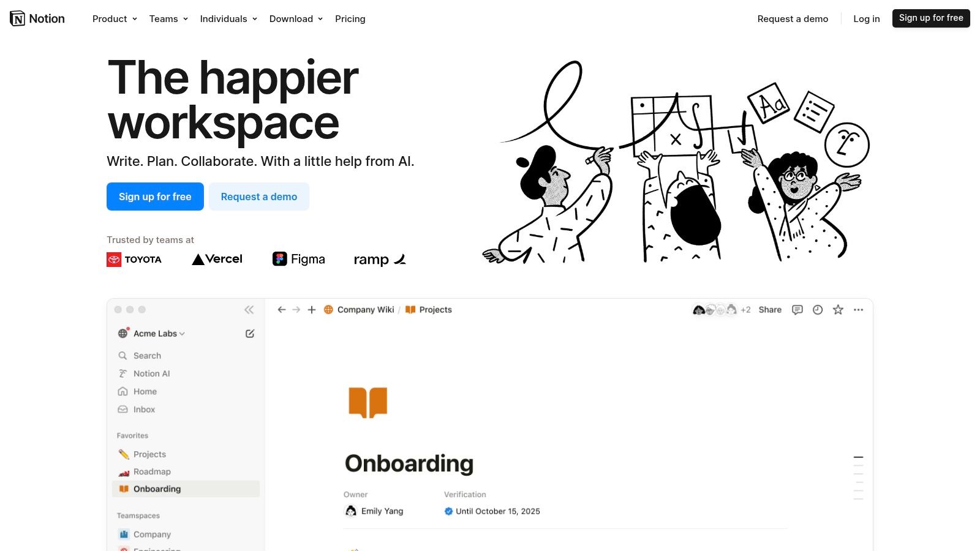Select Roadmap in sidebar favorites
The width and height of the screenshot is (980, 551).
click(x=152, y=471)
